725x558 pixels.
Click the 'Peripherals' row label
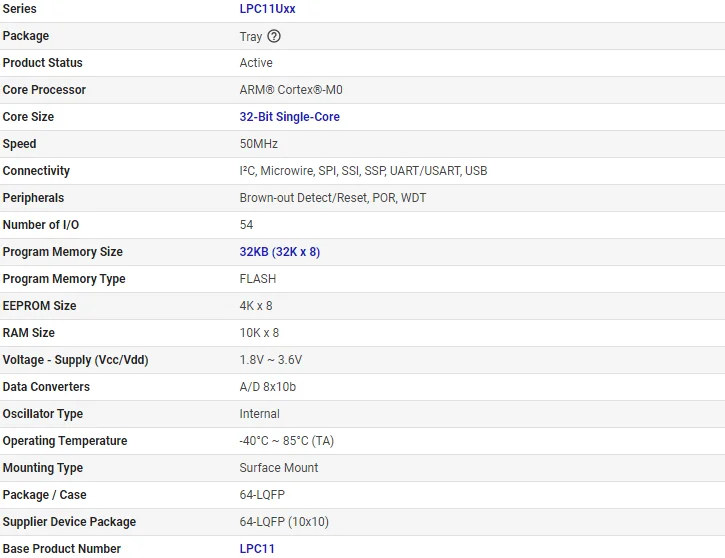click(33, 198)
